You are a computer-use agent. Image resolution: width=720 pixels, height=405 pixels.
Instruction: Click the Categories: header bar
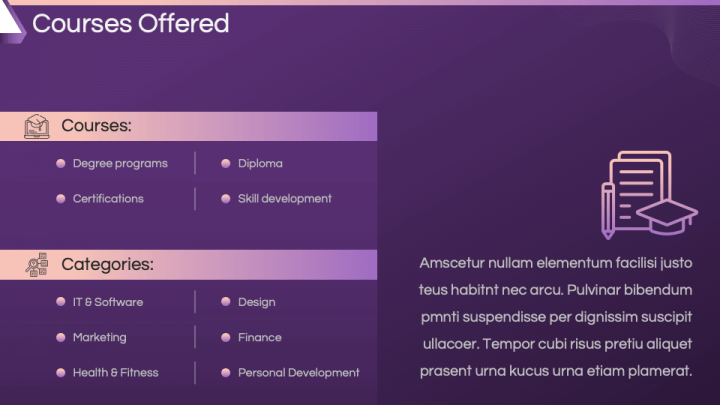point(188,265)
